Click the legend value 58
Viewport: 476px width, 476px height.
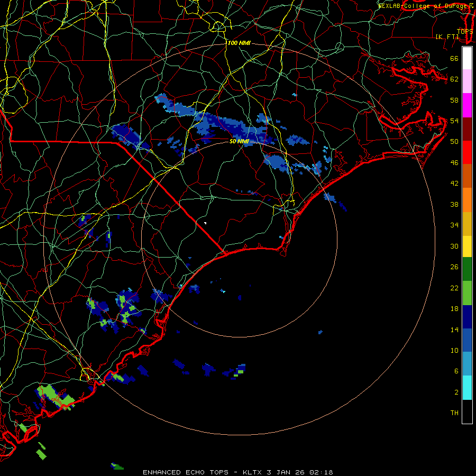coord(454,100)
